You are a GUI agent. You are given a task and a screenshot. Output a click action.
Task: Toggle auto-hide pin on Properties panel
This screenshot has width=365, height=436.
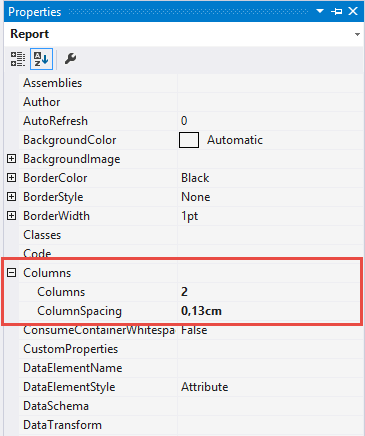point(336,11)
